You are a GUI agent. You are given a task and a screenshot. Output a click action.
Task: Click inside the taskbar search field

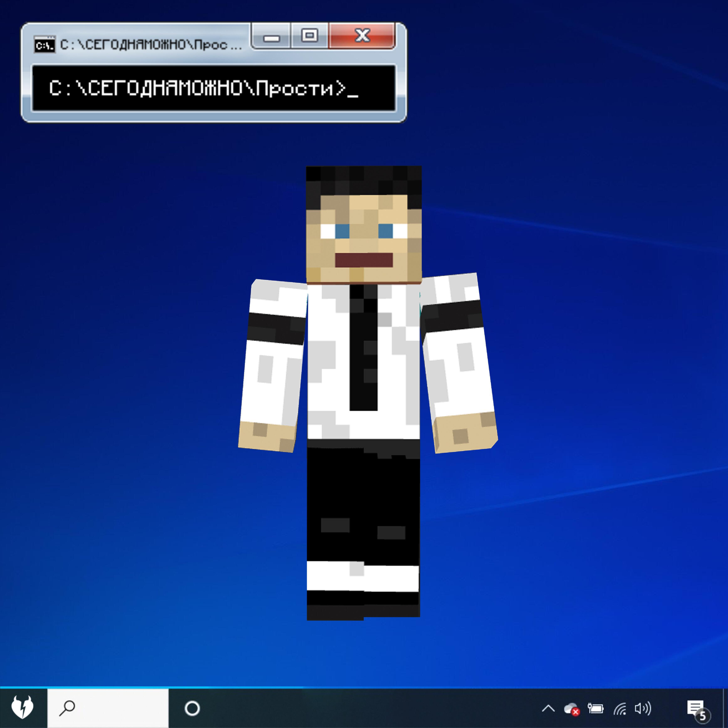click(x=113, y=708)
